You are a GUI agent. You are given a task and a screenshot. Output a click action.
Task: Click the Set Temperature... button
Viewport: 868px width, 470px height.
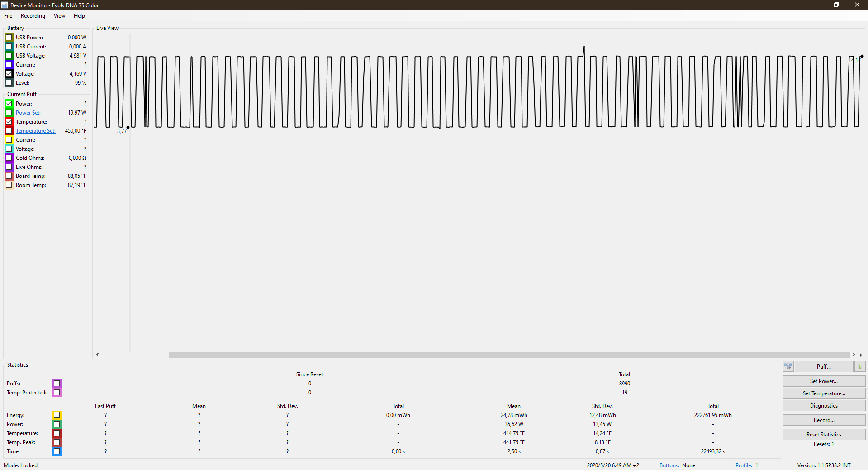pyautogui.click(x=824, y=393)
